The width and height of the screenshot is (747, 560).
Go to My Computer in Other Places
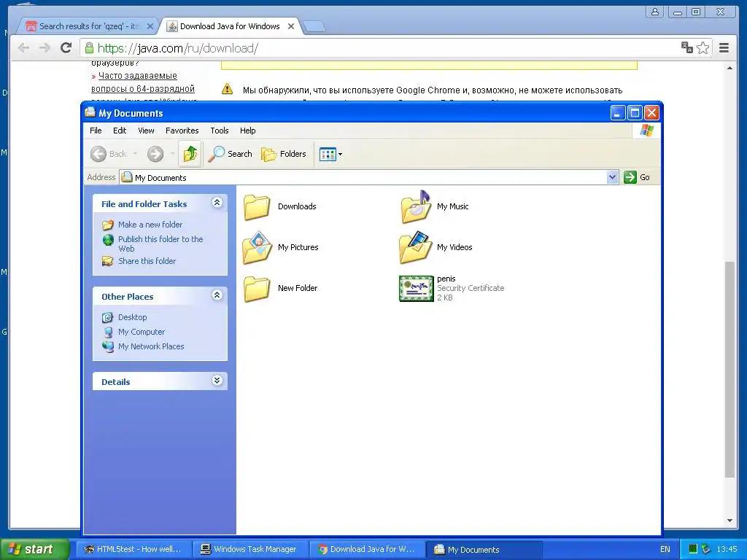[142, 332]
